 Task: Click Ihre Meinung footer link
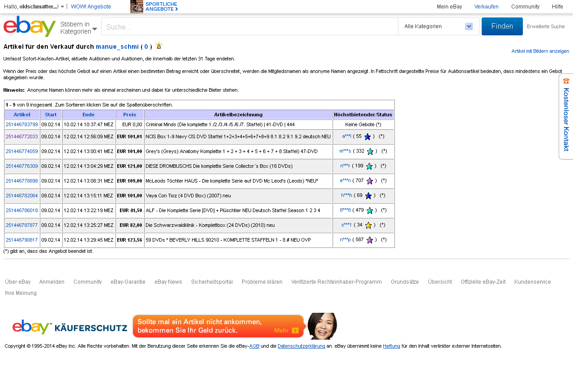pyautogui.click(x=21, y=293)
